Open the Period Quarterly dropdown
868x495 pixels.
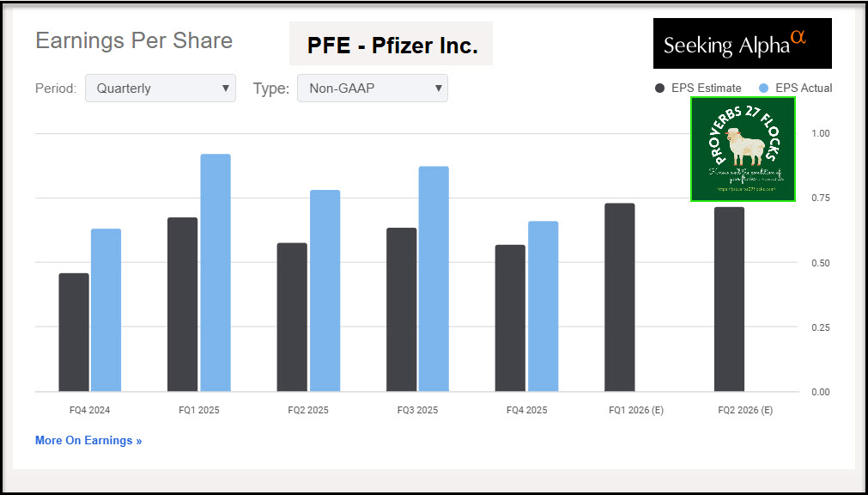tap(161, 88)
